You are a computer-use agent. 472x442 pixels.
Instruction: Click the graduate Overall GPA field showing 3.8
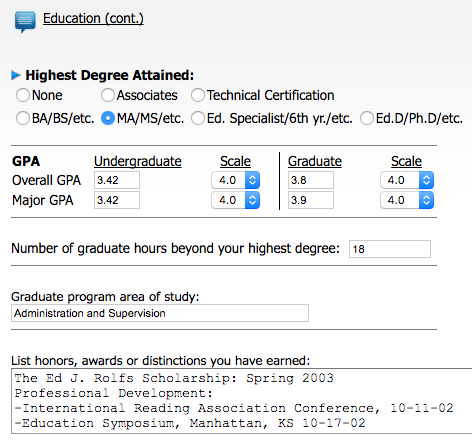coord(311,180)
